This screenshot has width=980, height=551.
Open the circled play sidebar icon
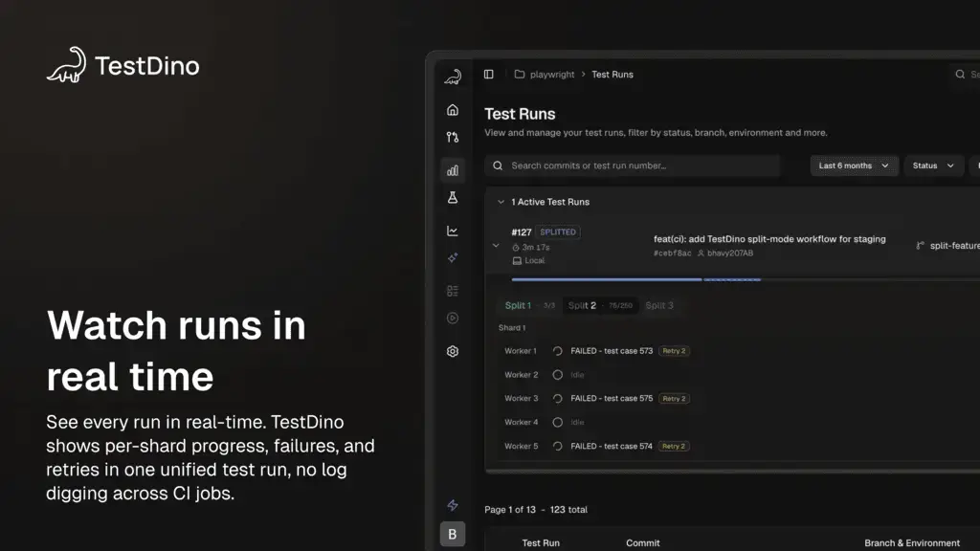(453, 318)
